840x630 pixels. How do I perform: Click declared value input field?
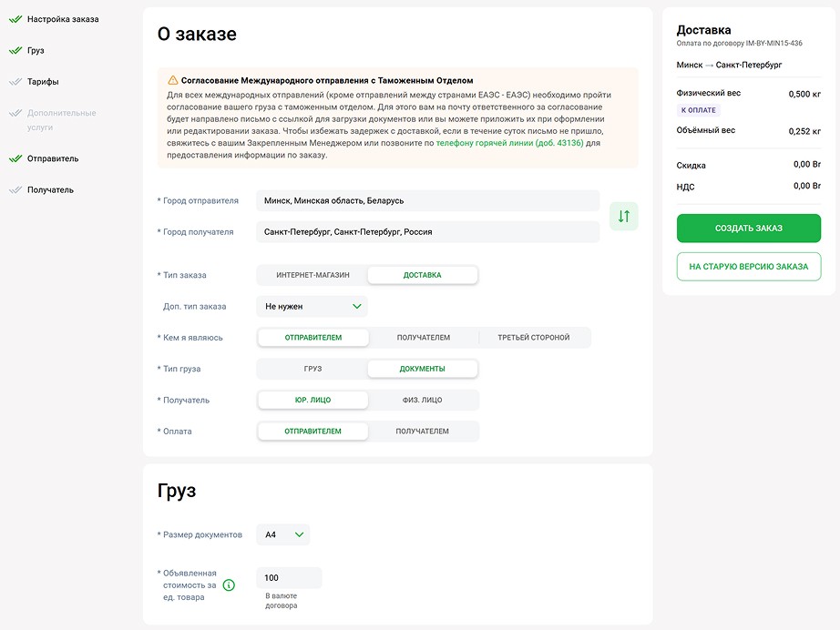click(x=290, y=577)
